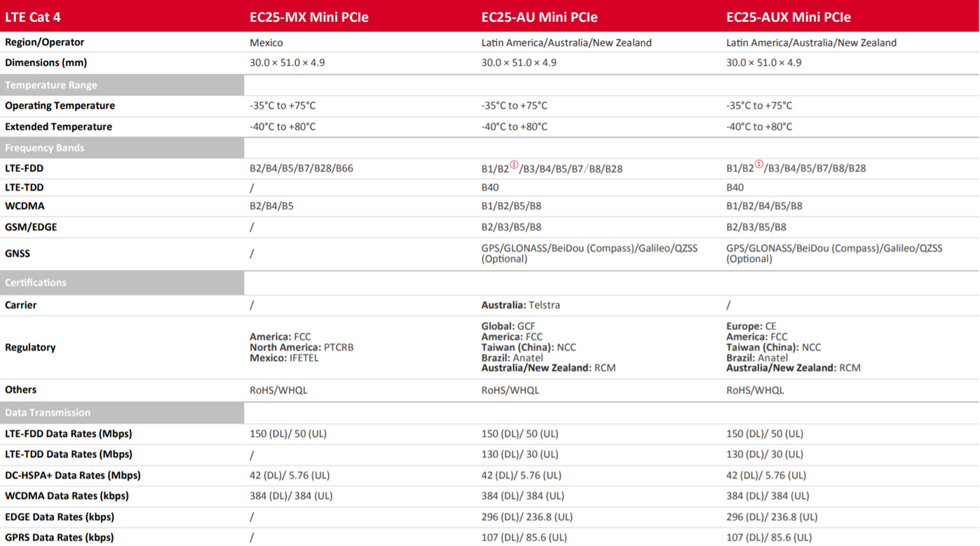The height and width of the screenshot is (546, 980).
Task: Select the B2/B4/B5/B7/B28/B66 LTE-FDD value
Action: (301, 168)
